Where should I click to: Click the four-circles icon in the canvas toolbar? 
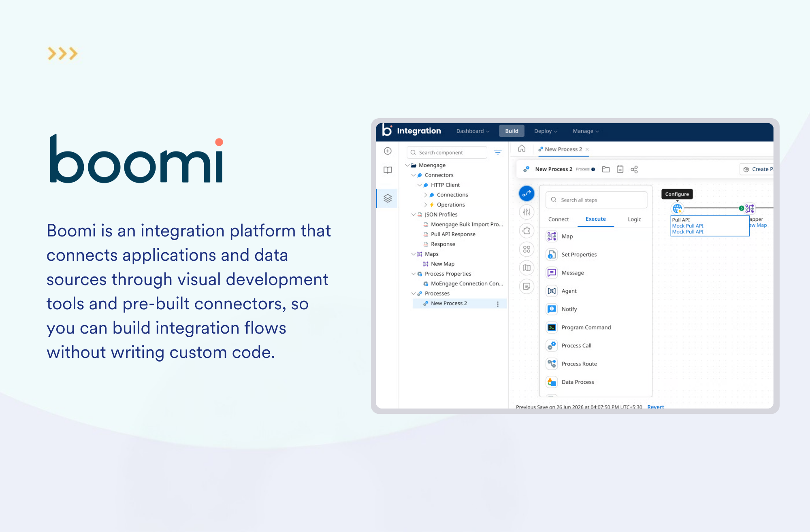(526, 249)
